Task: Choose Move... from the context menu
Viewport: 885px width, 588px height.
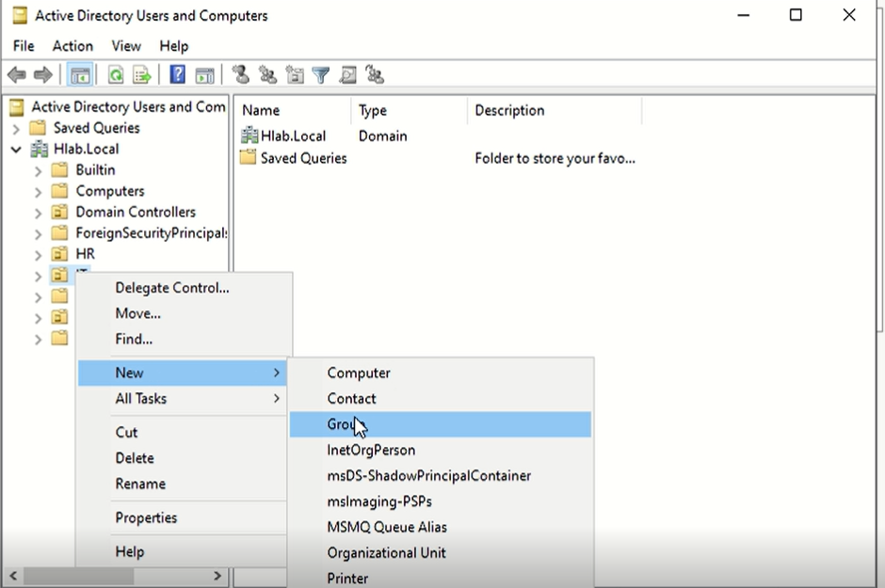Action: [x=184, y=313]
